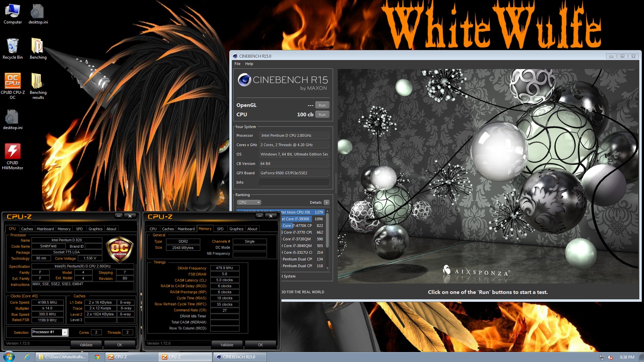
Task: Open desktop.ini below CPU-Z OC icon
Action: pyautogui.click(x=13, y=120)
